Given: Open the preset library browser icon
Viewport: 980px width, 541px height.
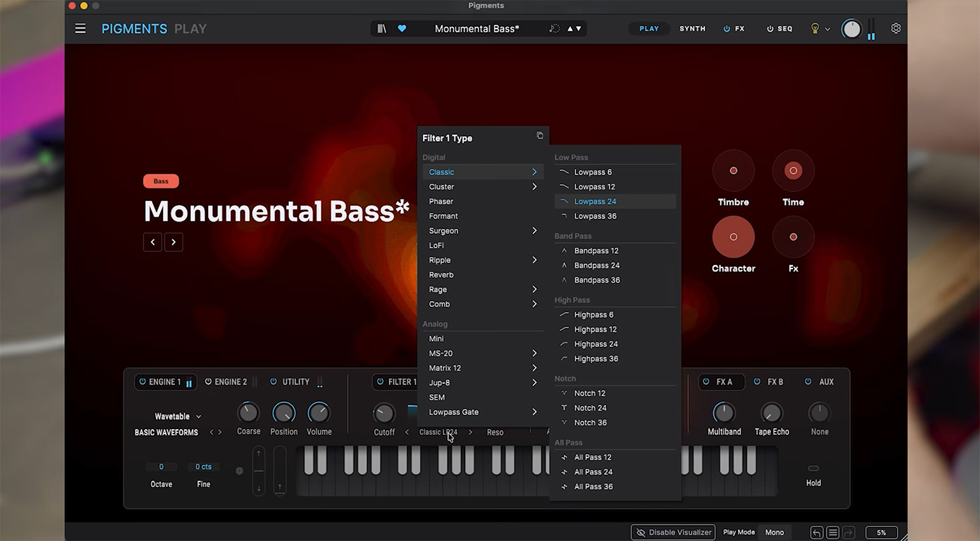Looking at the screenshot, I should click(382, 29).
